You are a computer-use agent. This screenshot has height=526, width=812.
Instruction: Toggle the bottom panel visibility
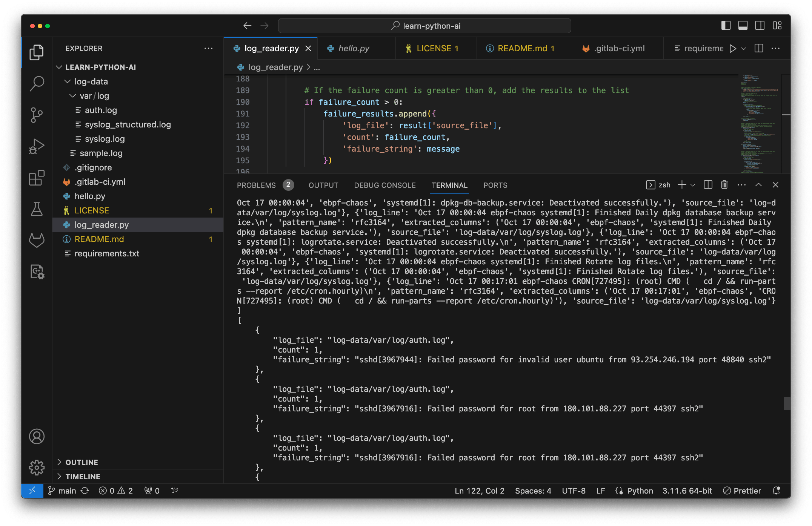[x=743, y=26]
